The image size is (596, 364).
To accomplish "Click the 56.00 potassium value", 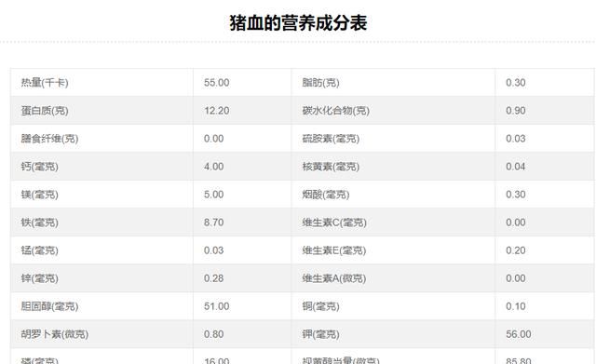I will 519,334.
